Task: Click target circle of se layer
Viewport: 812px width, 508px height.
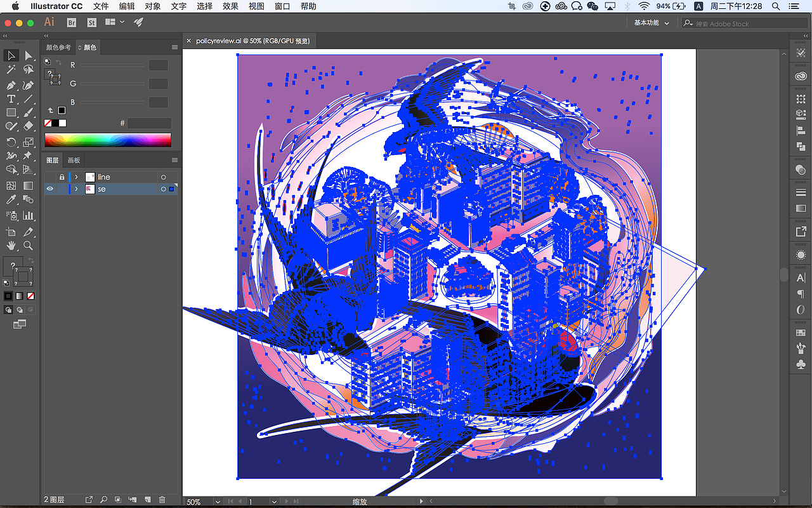Action: 163,189
